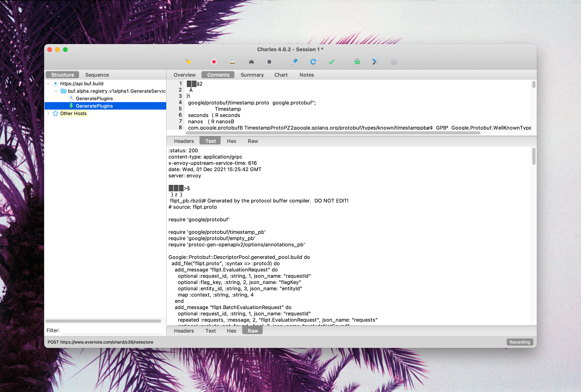Show response Text tab at bottom
This screenshot has height=392, width=581.
pos(210,330)
